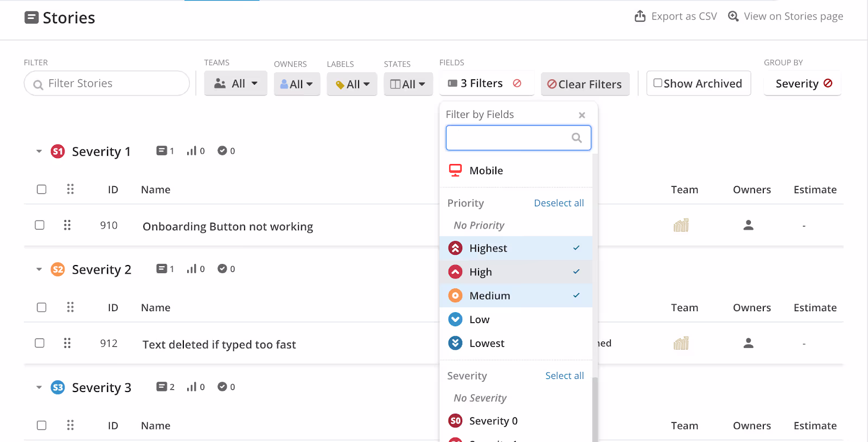This screenshot has height=442, width=868.
Task: Click the Lowest priority blue icon
Action: point(455,343)
